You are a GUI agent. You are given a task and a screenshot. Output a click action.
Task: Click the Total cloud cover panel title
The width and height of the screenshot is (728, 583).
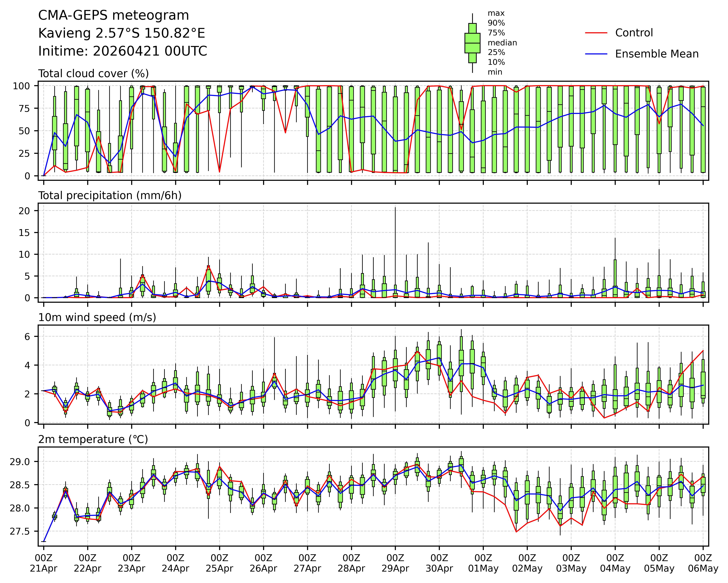click(94, 74)
